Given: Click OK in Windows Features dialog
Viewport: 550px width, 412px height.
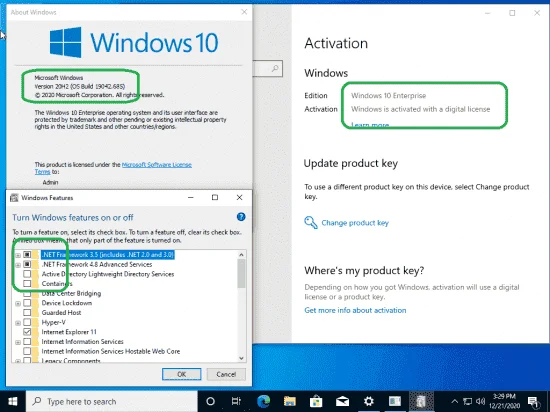Looking at the screenshot, I should pyautogui.click(x=181, y=374).
